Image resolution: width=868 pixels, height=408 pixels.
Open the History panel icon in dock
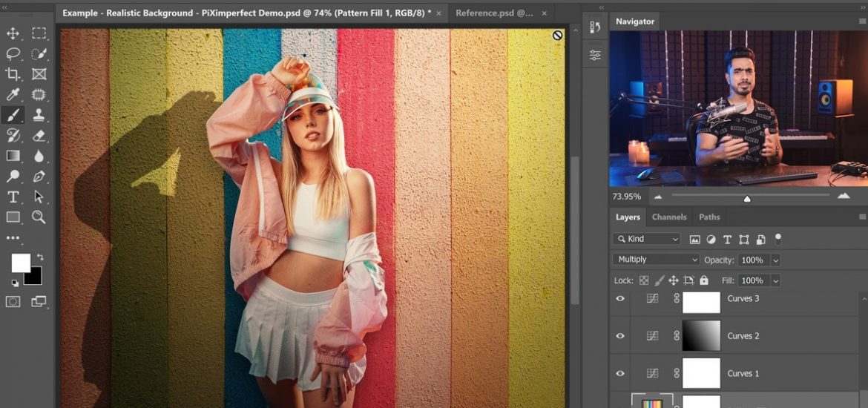596,27
